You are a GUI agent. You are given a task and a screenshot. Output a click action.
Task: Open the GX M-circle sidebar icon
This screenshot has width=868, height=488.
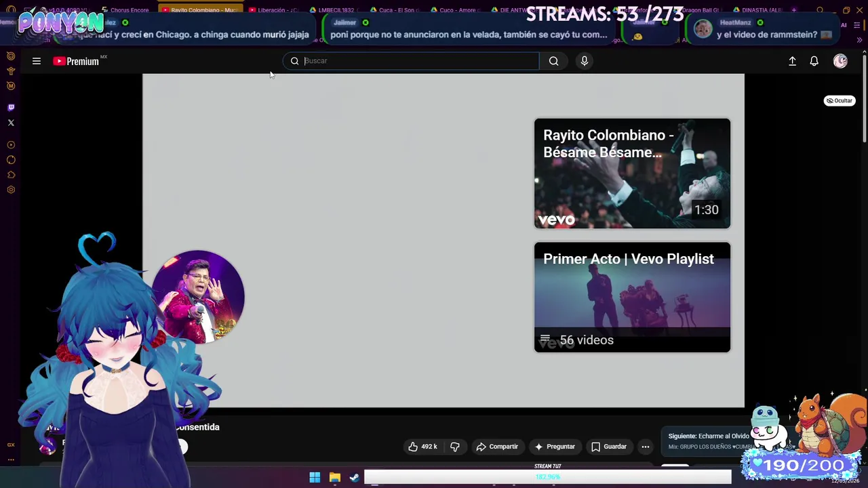tap(11, 86)
